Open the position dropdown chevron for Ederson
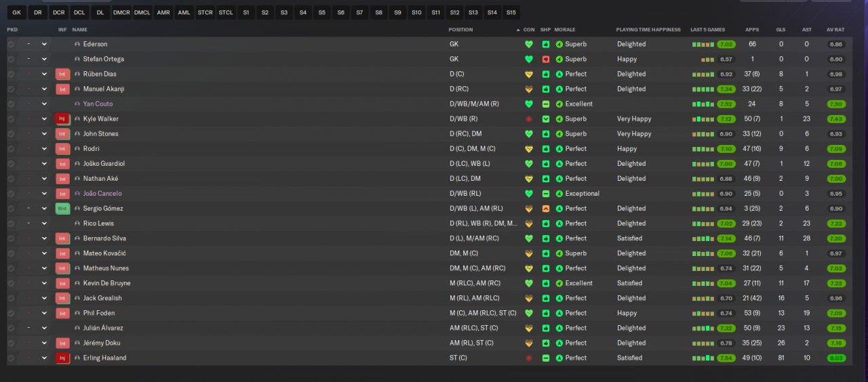This screenshot has height=382, width=868. [x=44, y=44]
